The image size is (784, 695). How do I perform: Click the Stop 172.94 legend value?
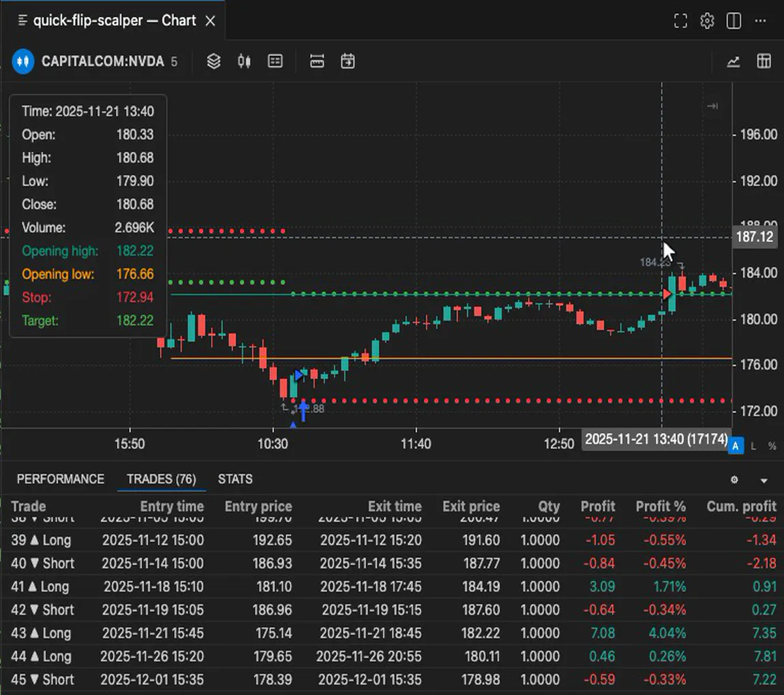[135, 297]
